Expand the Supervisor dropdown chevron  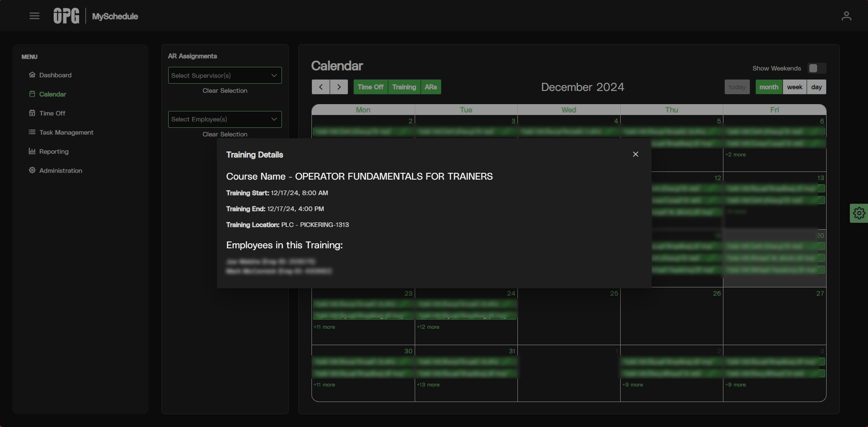pyautogui.click(x=274, y=75)
